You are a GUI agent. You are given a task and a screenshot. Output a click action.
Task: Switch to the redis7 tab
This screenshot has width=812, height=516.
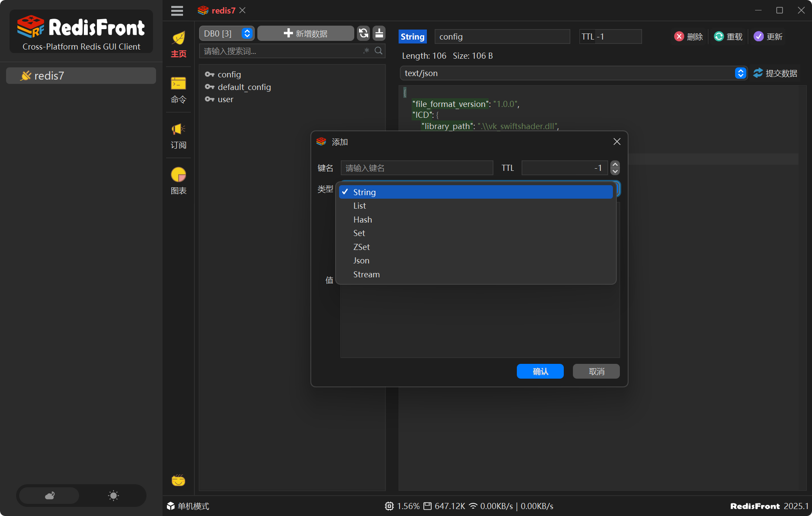223,10
